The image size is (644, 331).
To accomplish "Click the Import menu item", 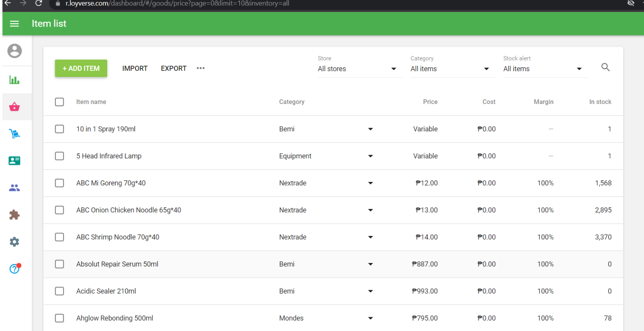I will [135, 68].
